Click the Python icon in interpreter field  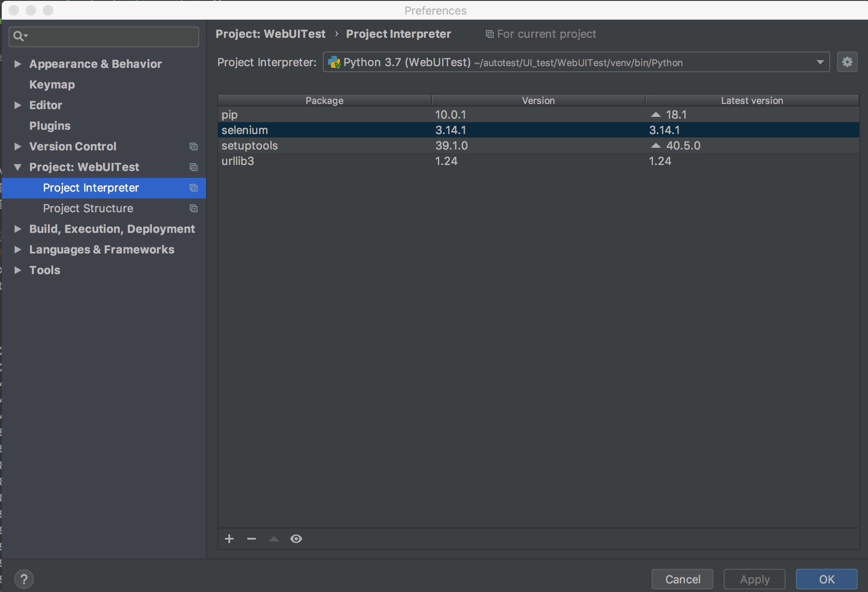pos(334,63)
